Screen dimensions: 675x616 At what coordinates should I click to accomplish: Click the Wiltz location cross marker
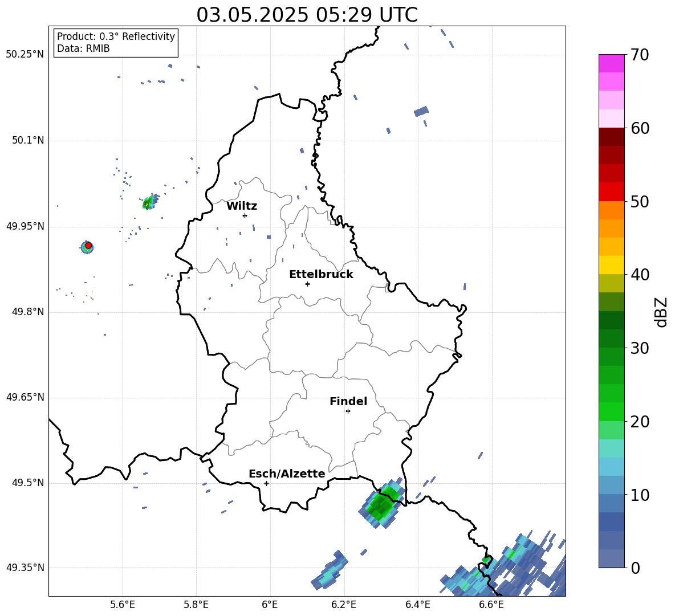coord(245,215)
